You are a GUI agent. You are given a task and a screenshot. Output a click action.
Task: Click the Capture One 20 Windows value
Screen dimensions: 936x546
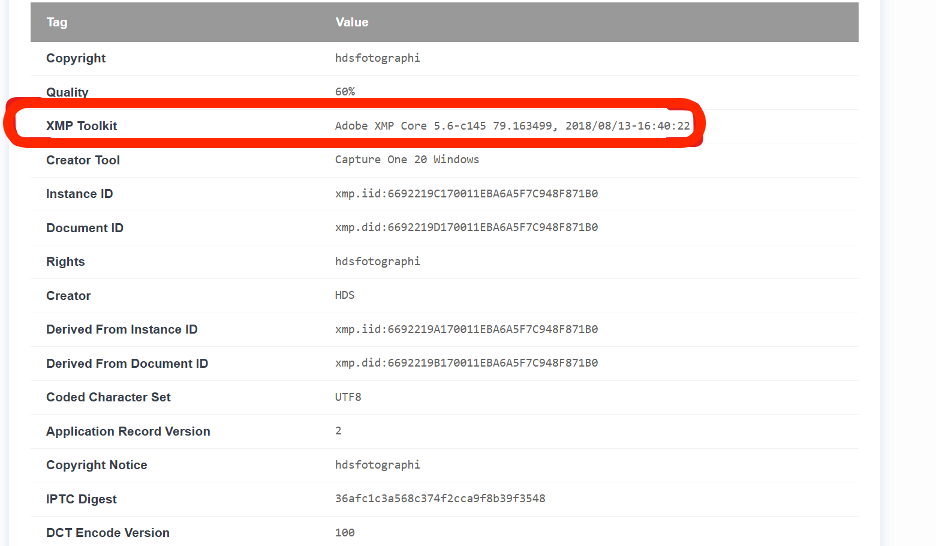pos(407,160)
